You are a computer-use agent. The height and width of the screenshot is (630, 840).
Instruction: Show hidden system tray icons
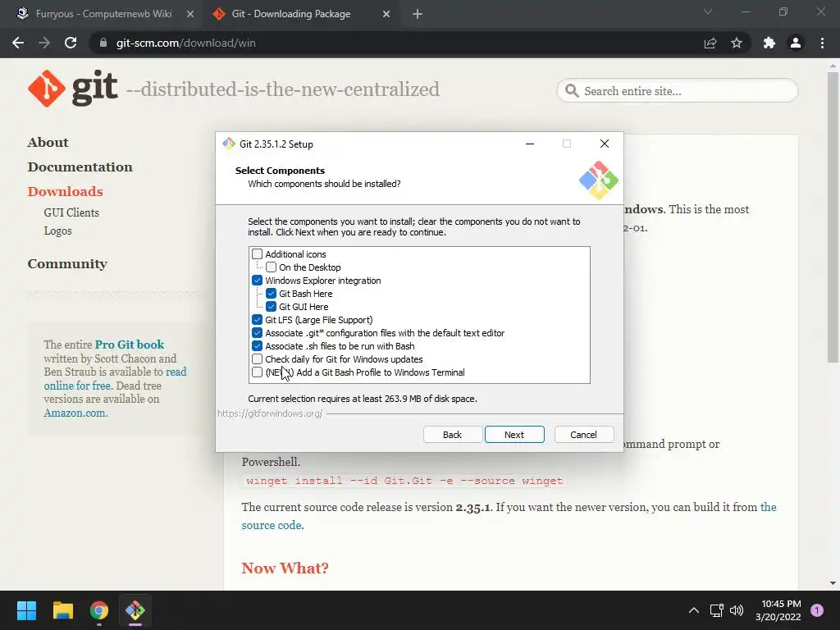[x=694, y=610]
